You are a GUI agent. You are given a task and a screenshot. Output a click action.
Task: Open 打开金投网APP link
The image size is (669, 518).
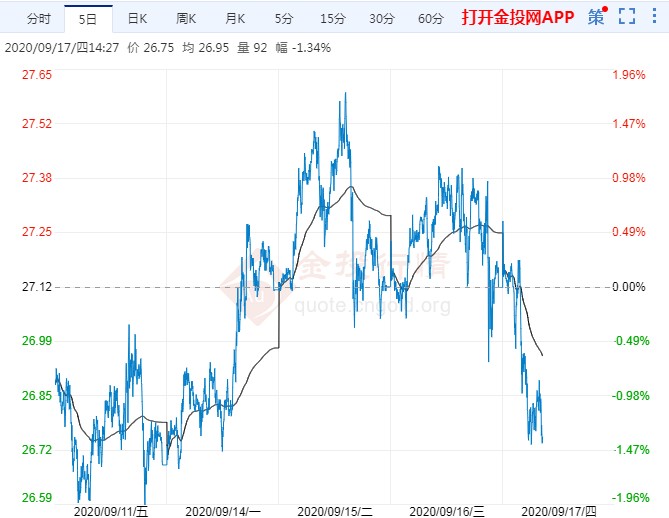pos(517,18)
